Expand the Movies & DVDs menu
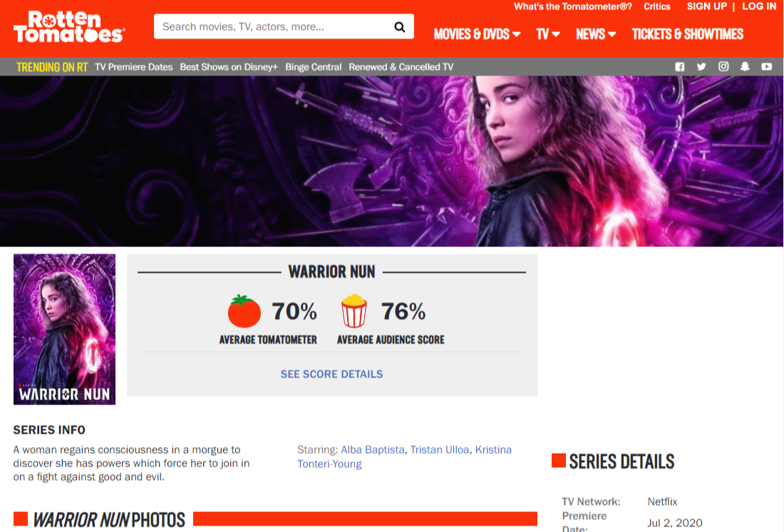The width and height of the screenshot is (784, 532). tap(477, 34)
